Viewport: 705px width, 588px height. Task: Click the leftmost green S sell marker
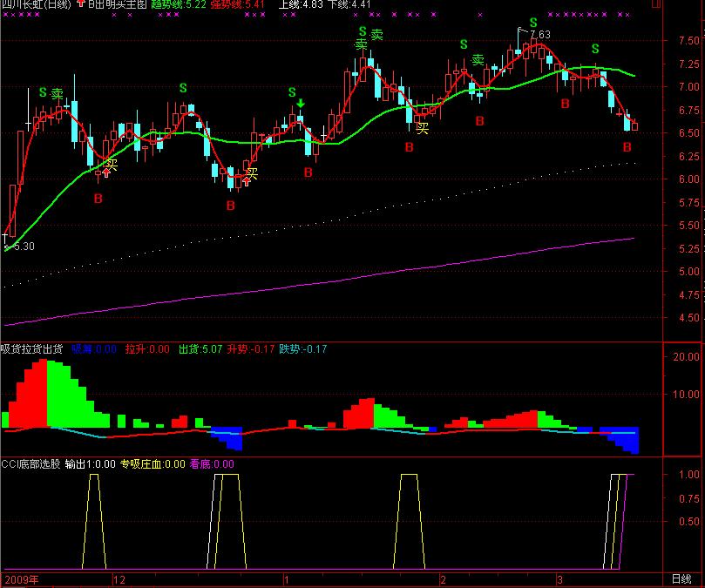[x=42, y=92]
